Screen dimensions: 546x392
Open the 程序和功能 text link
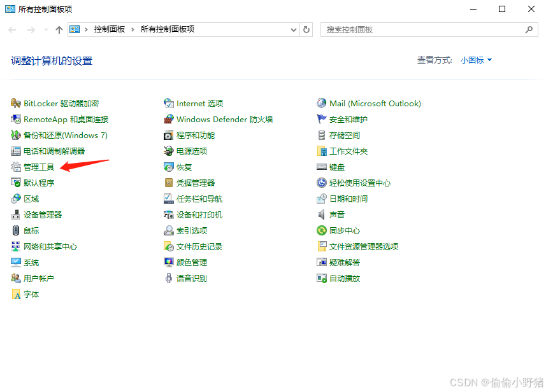pyautogui.click(x=196, y=136)
